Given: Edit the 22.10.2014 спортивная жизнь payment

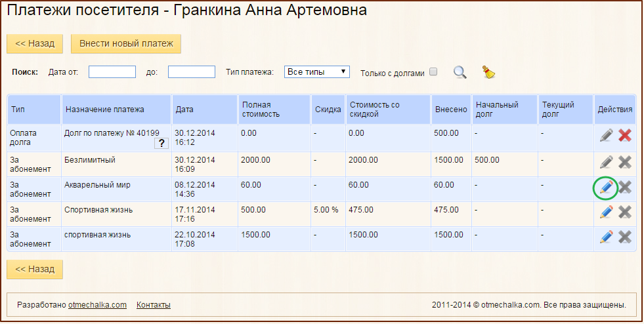Looking at the screenshot, I should 606,237.
